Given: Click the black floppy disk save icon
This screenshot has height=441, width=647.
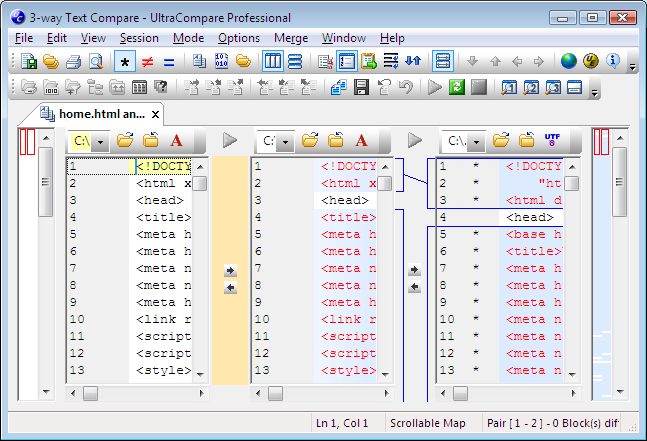Looking at the screenshot, I should tap(361, 87).
